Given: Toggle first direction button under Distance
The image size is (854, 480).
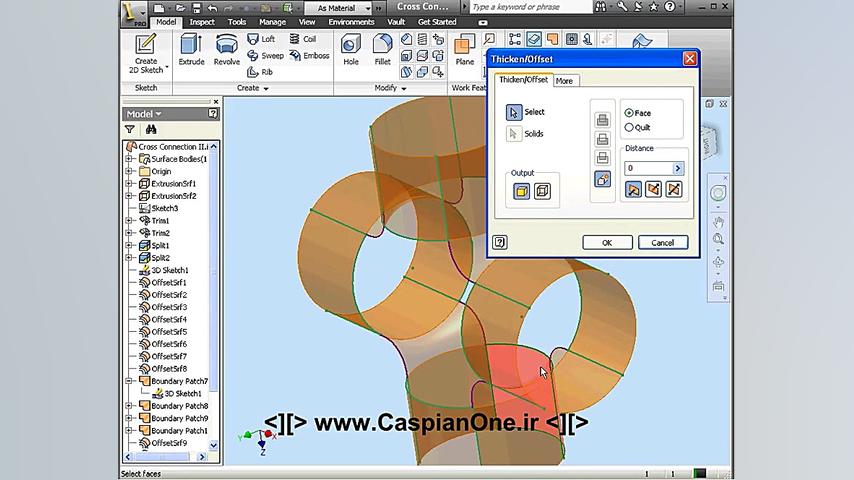Looking at the screenshot, I should point(633,190).
